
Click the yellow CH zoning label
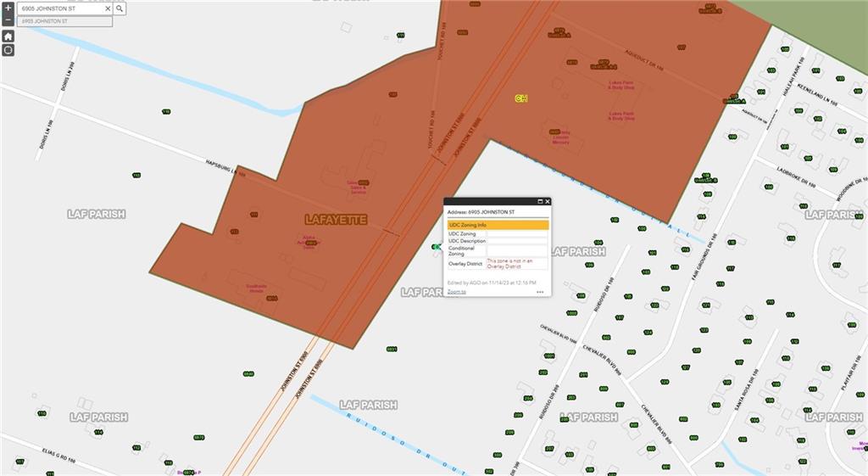click(x=521, y=98)
